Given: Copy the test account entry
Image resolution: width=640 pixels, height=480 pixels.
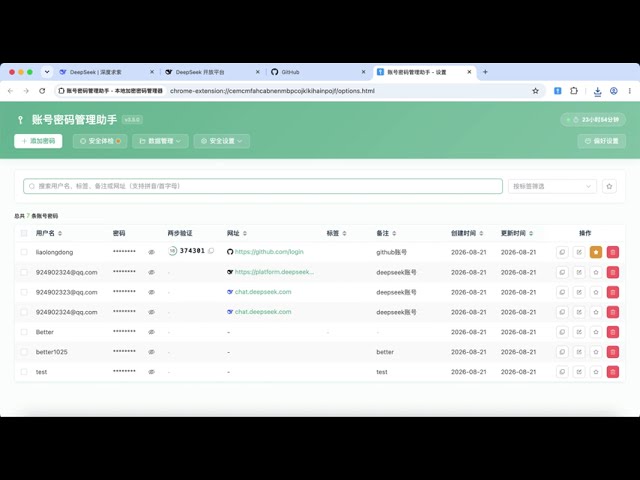Looking at the screenshot, I should click(x=562, y=372).
